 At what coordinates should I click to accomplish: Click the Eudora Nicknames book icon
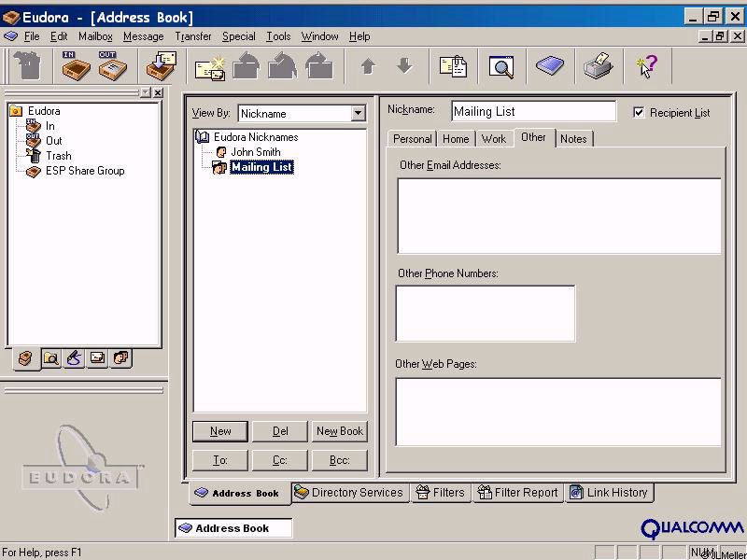tap(203, 137)
